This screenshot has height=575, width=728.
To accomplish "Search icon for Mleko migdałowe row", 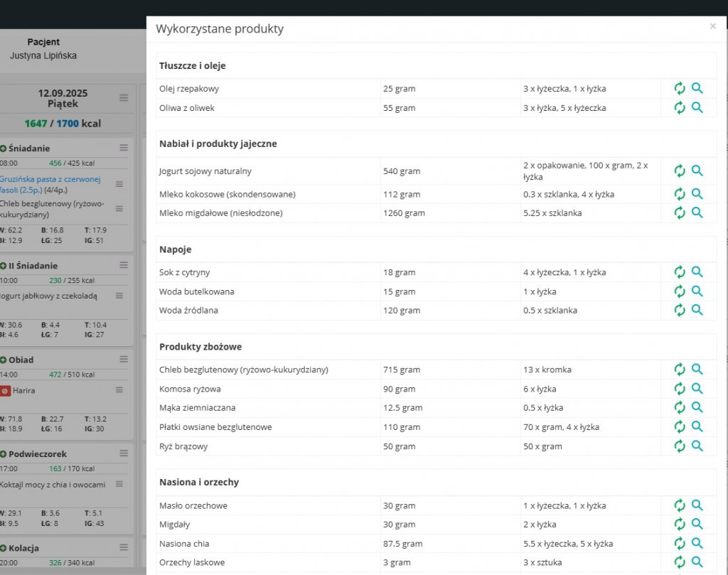I will pos(697,213).
